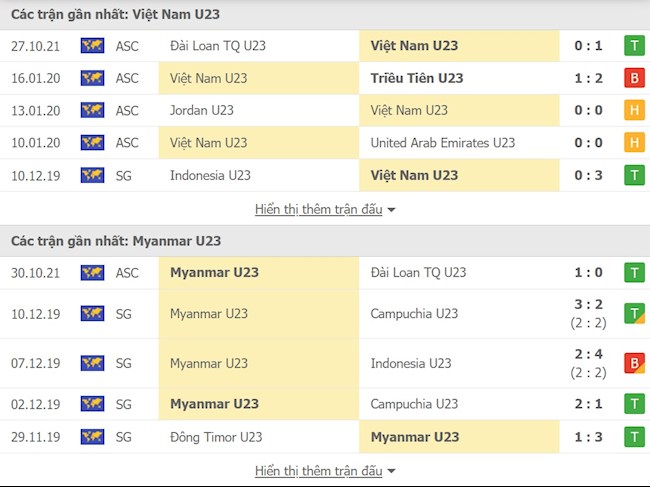Click the flag icon for the 30.10.21 Myanmar match

[92, 272]
